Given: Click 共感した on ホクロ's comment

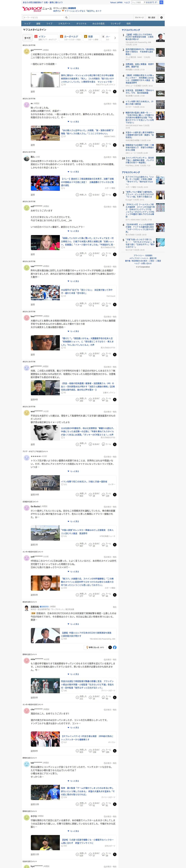Looking at the screenshot, I should coord(81,854).
